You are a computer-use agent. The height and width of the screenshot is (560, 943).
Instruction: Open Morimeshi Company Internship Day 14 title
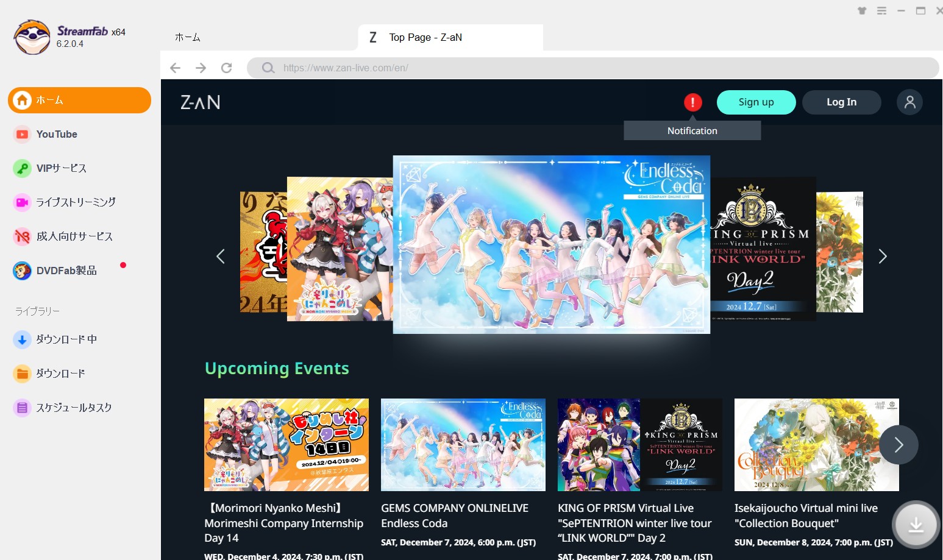click(284, 523)
